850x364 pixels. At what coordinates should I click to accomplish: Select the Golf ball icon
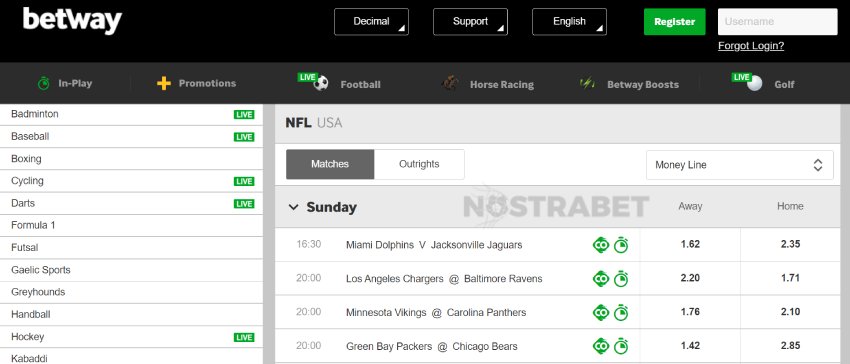[755, 83]
